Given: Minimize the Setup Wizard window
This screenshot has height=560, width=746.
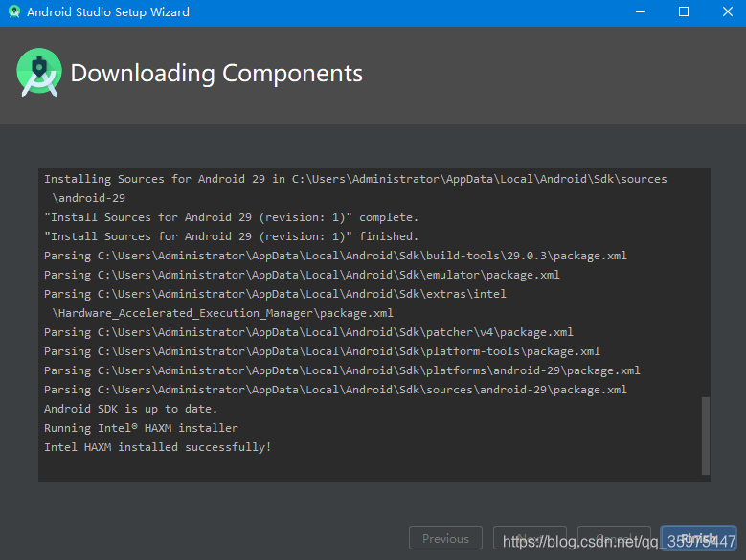Looking at the screenshot, I should 641,11.
